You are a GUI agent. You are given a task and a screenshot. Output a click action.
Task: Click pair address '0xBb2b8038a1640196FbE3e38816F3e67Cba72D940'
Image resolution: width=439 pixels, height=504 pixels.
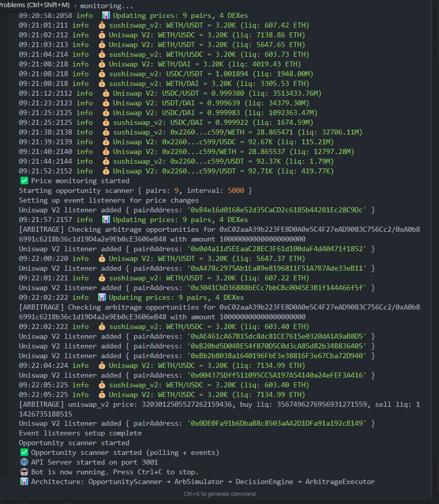tap(277, 356)
